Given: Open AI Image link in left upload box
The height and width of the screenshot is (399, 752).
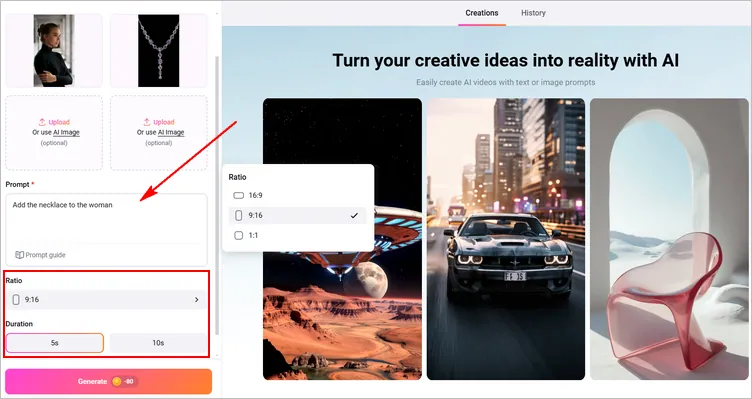Looking at the screenshot, I should 66,132.
